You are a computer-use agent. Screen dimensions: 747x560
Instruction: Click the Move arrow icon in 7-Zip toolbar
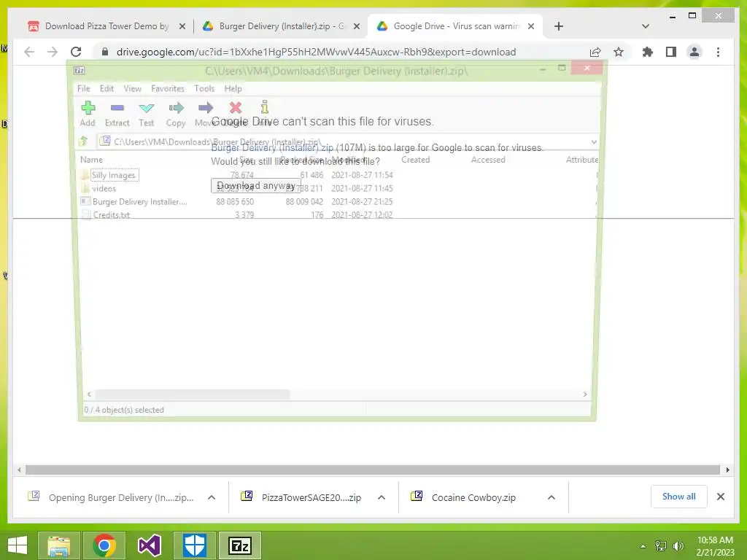click(205, 108)
